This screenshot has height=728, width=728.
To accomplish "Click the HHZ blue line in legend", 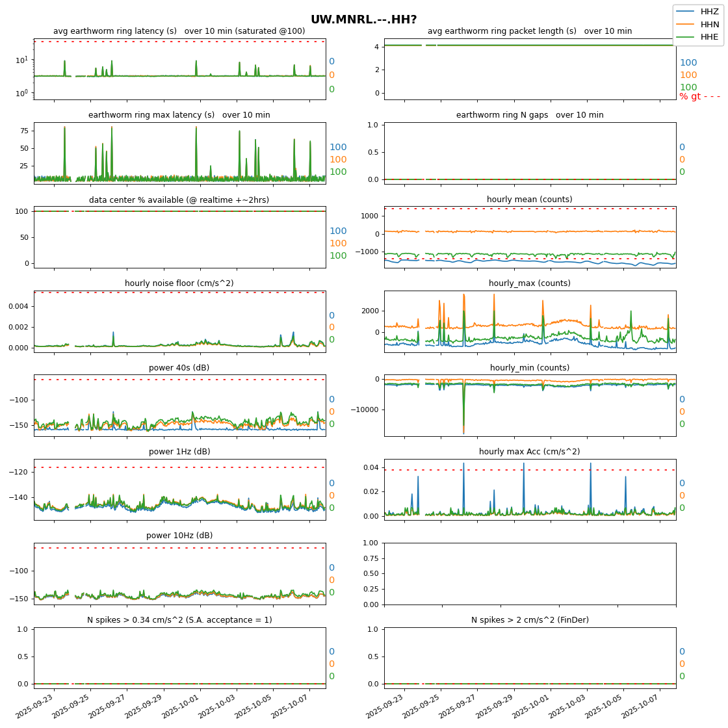I will click(x=686, y=12).
